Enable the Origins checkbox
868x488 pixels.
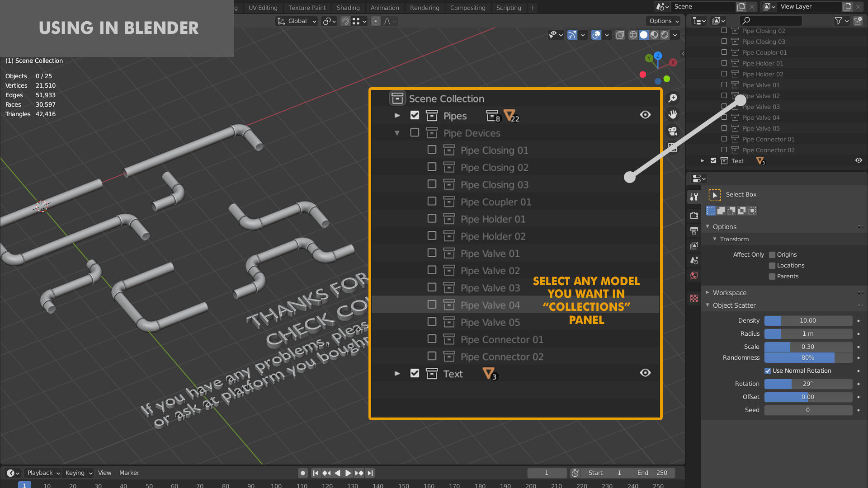click(x=772, y=255)
